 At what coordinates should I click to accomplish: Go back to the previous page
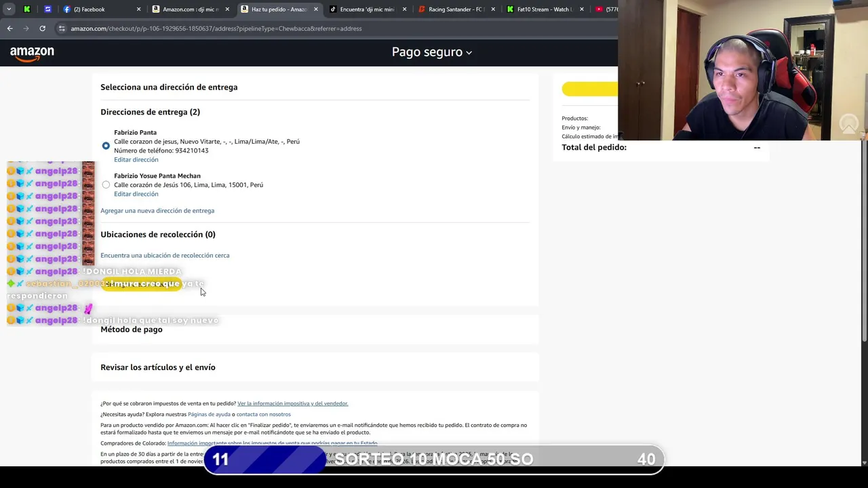point(9,28)
